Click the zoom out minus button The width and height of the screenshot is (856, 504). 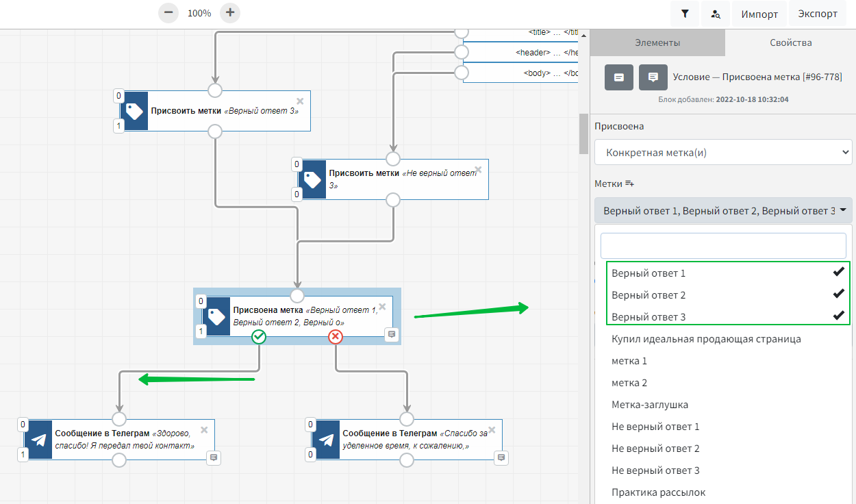[x=168, y=12]
